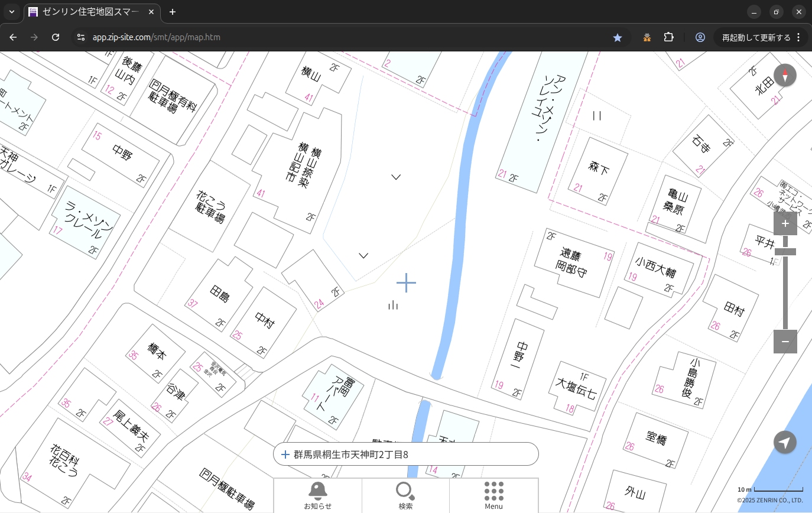This screenshot has width=812, height=513.
Task: Bookmark this page with star icon
Action: (x=618, y=37)
